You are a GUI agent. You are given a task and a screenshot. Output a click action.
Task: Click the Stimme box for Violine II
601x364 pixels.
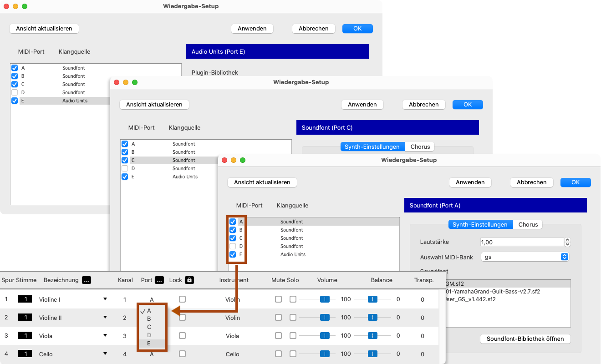[25, 318]
